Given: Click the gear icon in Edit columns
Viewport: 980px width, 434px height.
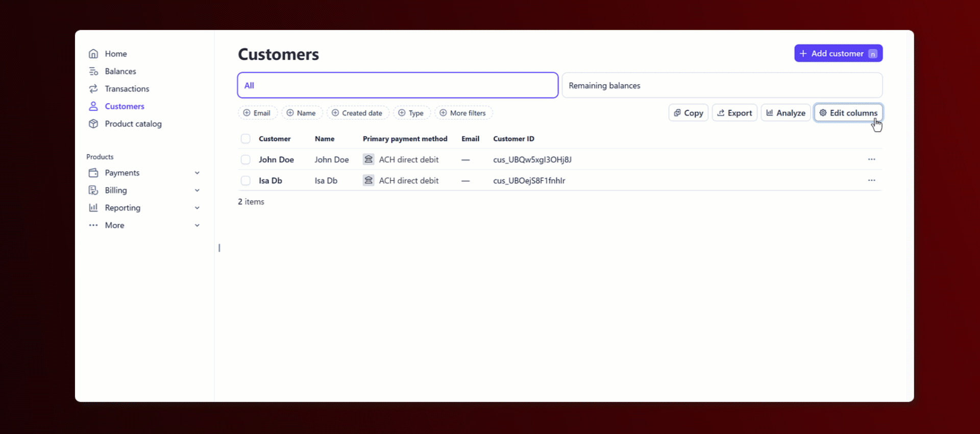Looking at the screenshot, I should (x=823, y=113).
